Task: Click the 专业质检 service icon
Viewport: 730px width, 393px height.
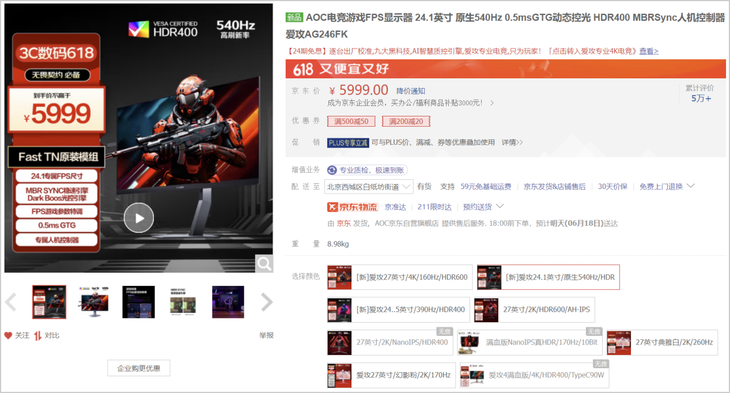Action: tap(332, 170)
